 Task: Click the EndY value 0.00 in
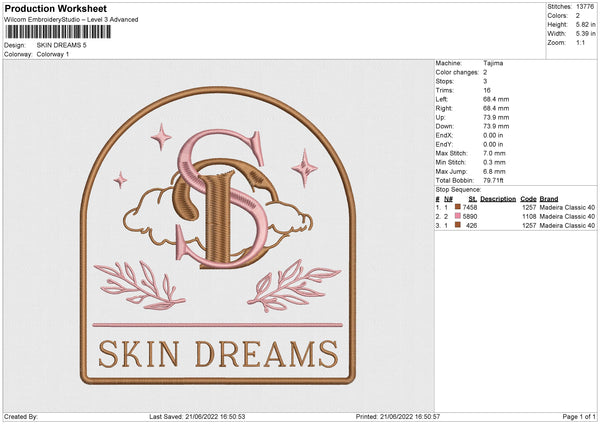pyautogui.click(x=493, y=144)
